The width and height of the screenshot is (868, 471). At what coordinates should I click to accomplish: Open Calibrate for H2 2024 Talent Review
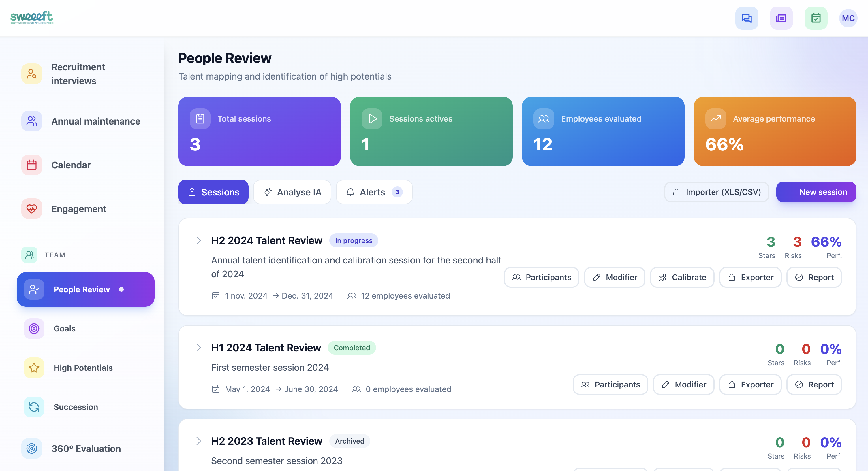pyautogui.click(x=682, y=277)
